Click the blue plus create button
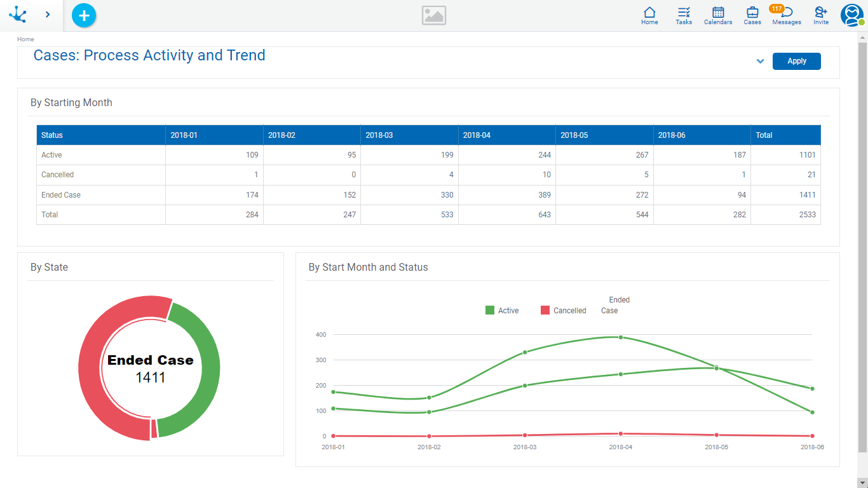This screenshot has width=868, height=488. [84, 15]
